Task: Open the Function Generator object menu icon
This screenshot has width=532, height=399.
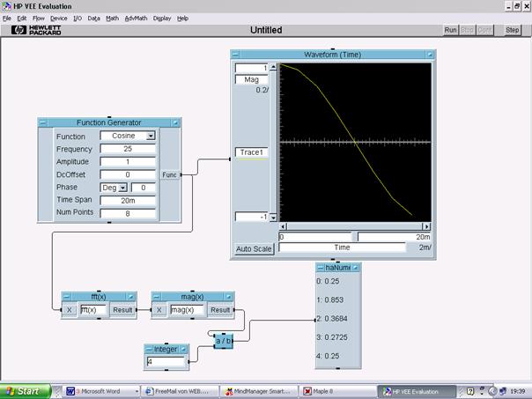Action: [43, 122]
